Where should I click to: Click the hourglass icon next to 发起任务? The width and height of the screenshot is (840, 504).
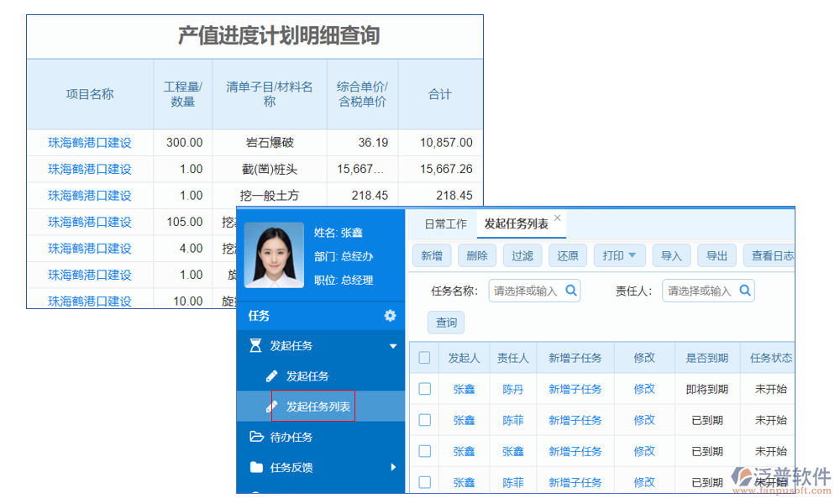click(x=256, y=346)
